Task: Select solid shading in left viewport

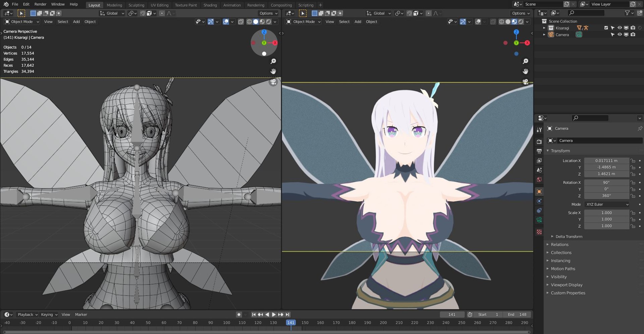Action: pyautogui.click(x=256, y=22)
